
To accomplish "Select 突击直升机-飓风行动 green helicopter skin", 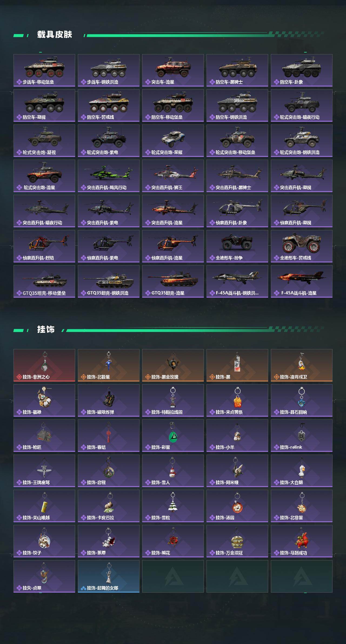I will 109,176.
